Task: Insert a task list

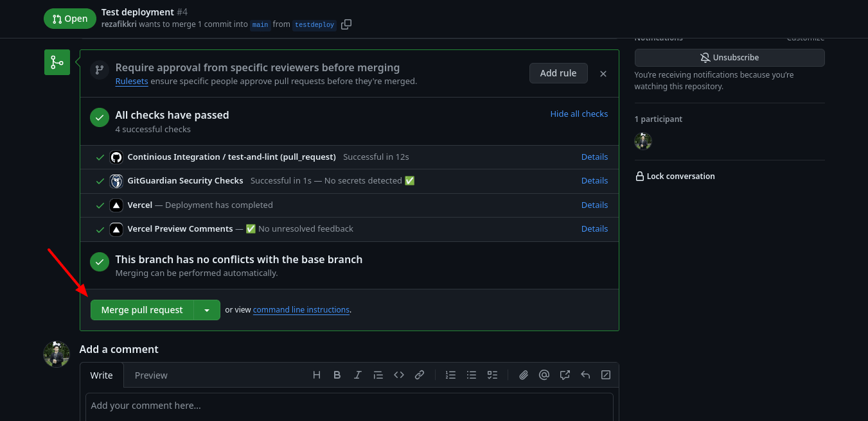Action: click(x=492, y=375)
